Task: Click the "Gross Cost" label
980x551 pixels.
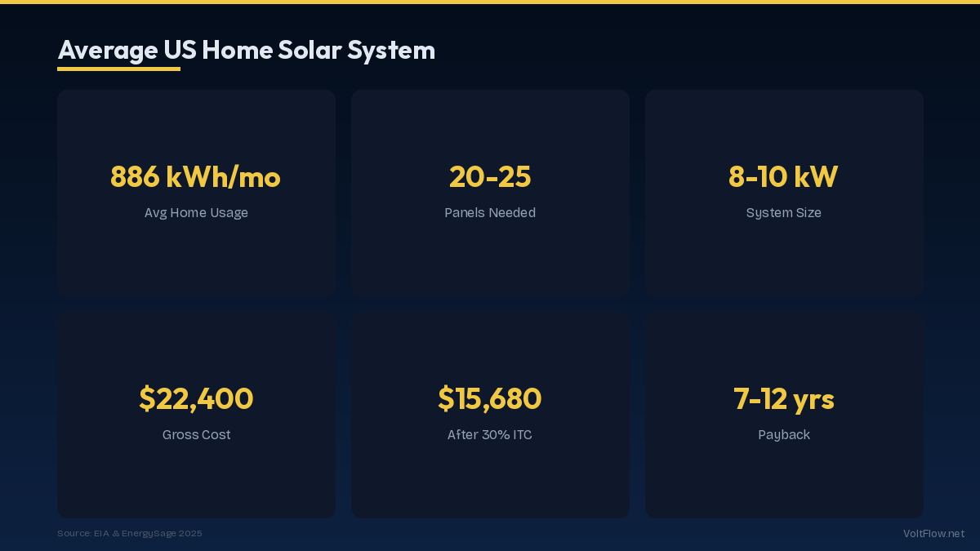Action: click(196, 435)
